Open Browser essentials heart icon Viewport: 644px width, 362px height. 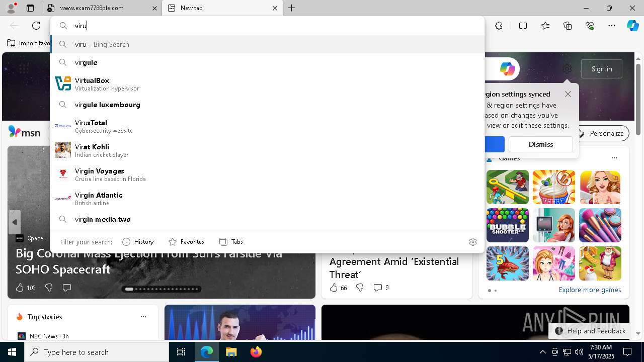[590, 26]
